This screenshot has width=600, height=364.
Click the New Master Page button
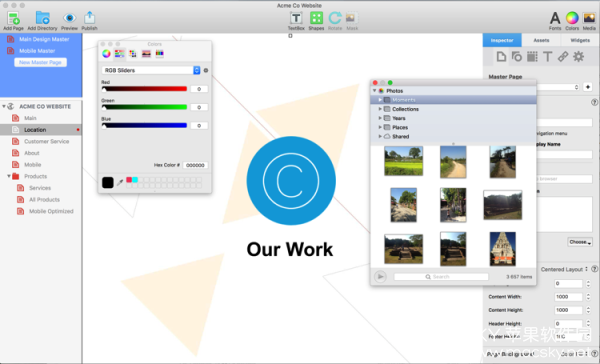tap(41, 62)
